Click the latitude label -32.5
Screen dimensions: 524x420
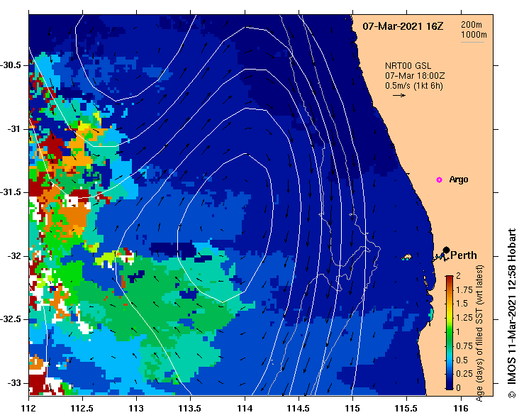point(12,319)
